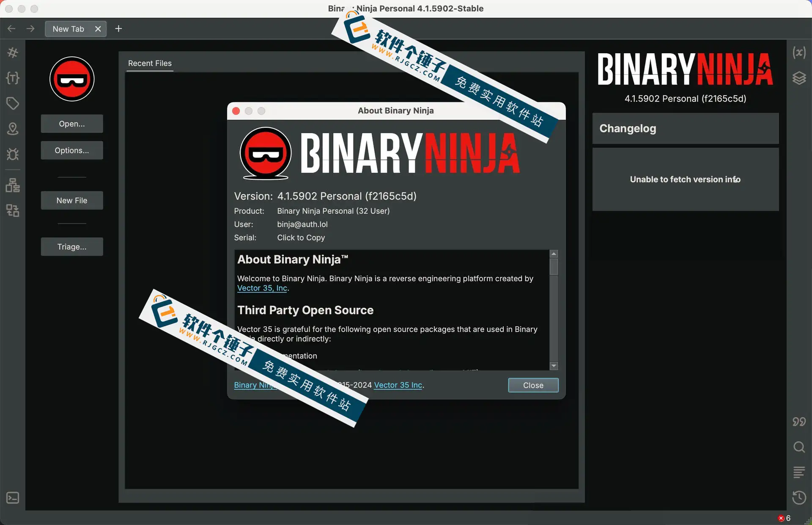Screen dimensions: 812x525
Task: Click the red error count indicator
Action: pos(784,518)
